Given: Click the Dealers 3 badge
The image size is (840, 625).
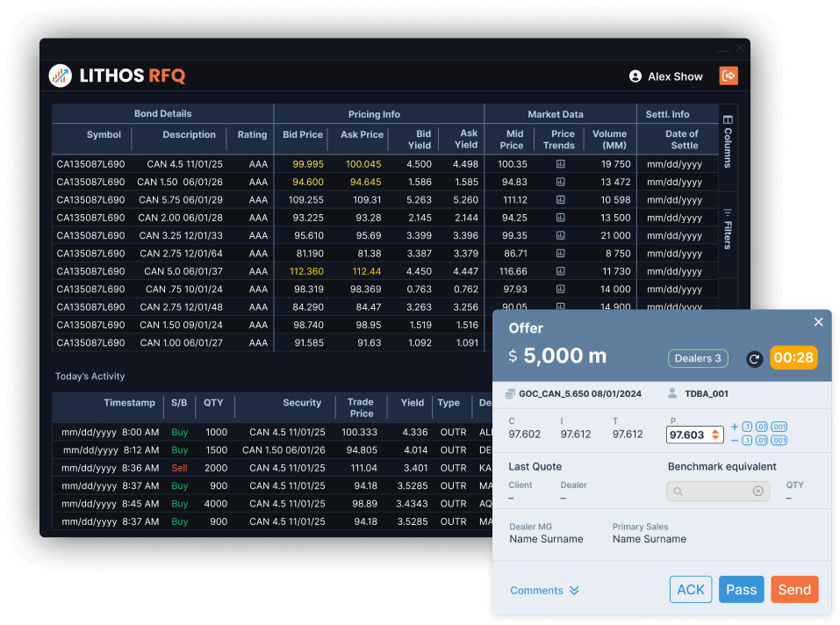Looking at the screenshot, I should tap(698, 358).
